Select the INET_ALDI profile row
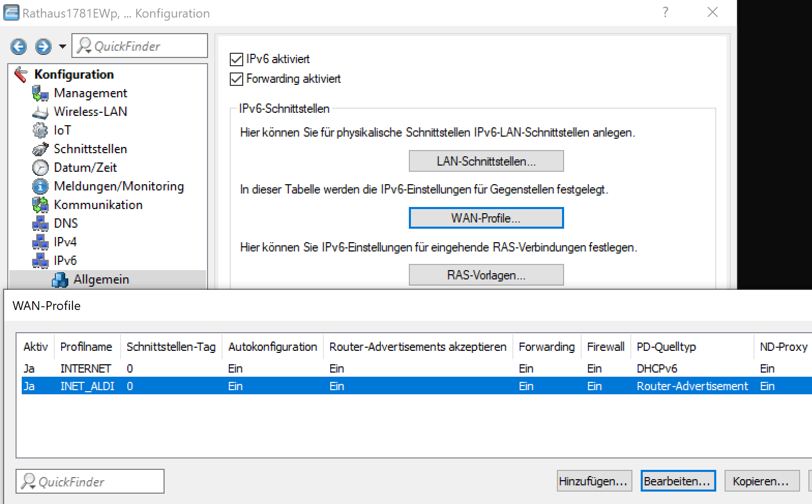The image size is (812, 504). pyautogui.click(x=417, y=386)
